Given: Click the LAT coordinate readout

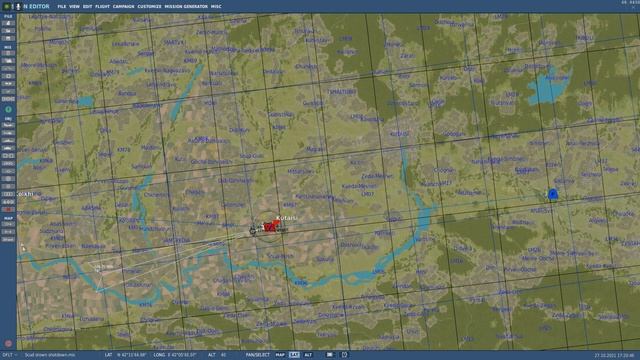Looking at the screenshot, I should tap(126, 355).
